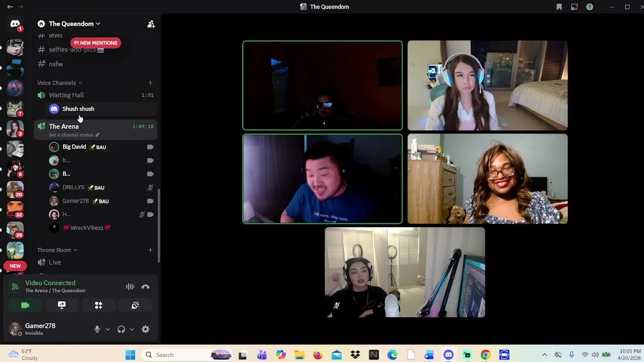This screenshot has width=644, height=362.
Task: Open the help question mark icon
Action: click(x=590, y=7)
